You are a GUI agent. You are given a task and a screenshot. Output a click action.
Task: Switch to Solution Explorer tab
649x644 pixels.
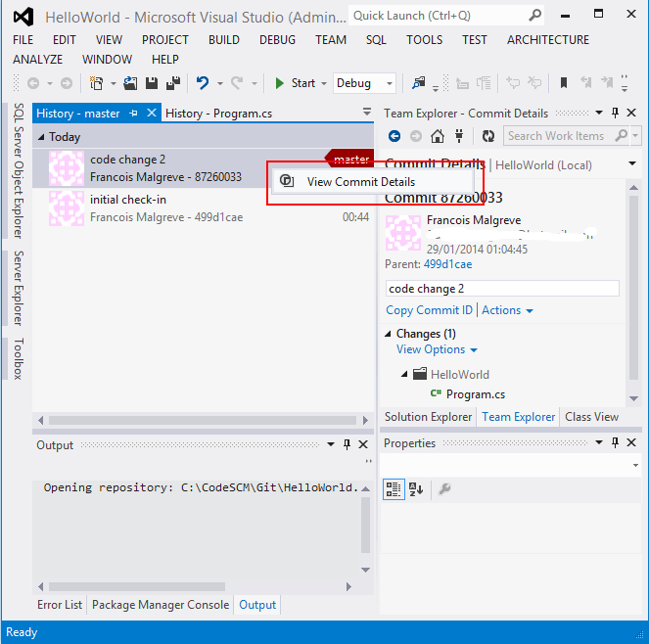(x=428, y=417)
